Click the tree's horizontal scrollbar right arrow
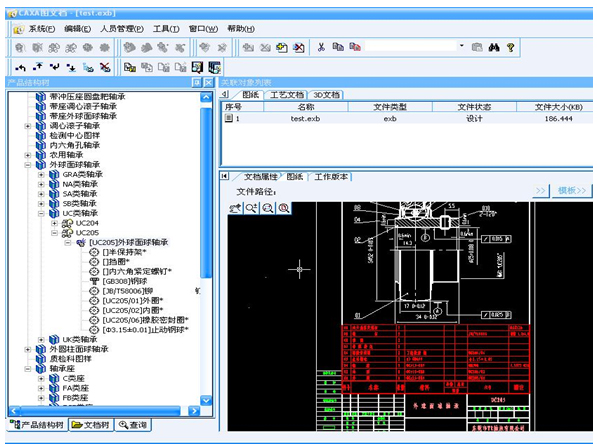The image size is (597, 447). point(194,411)
